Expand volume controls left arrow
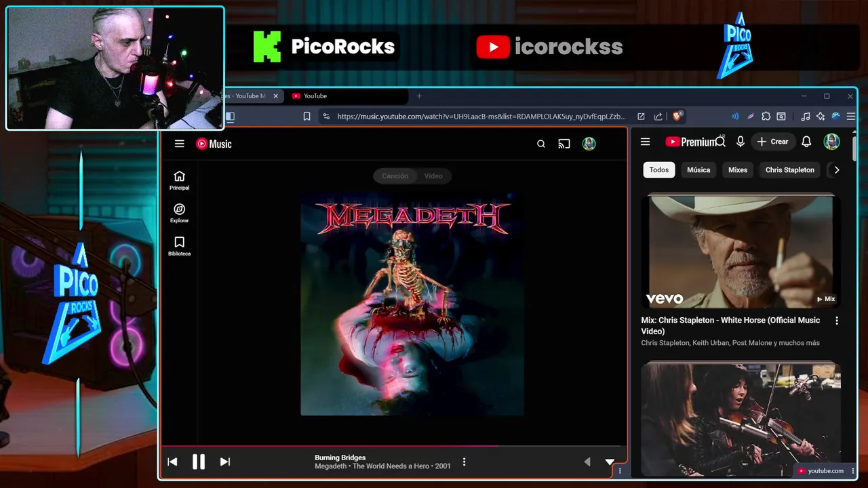 click(x=587, y=462)
